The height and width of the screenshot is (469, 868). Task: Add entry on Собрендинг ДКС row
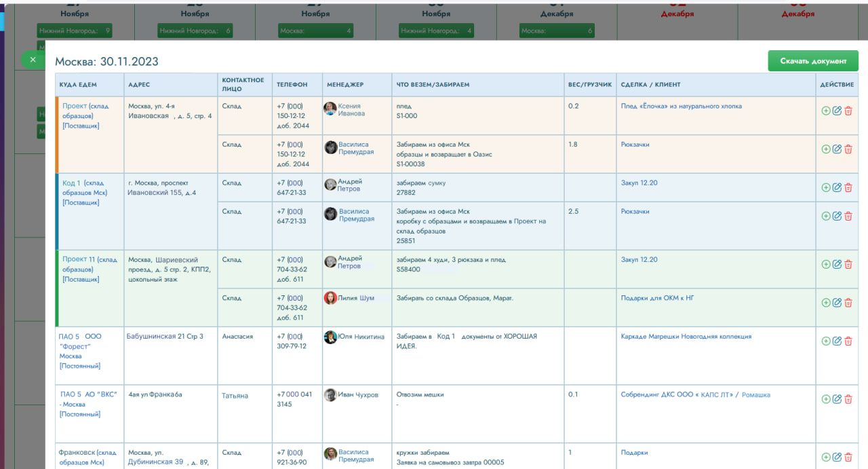tap(825, 399)
